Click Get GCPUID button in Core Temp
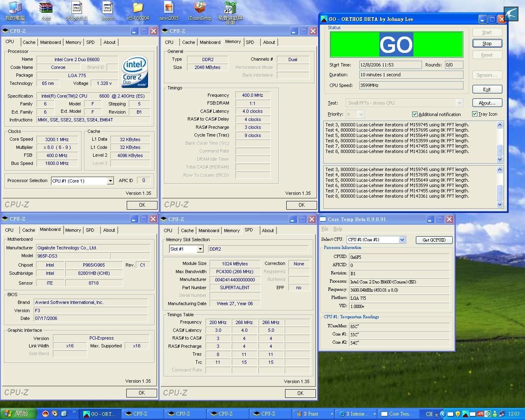Screen dimensions: 525x420 [434, 240]
